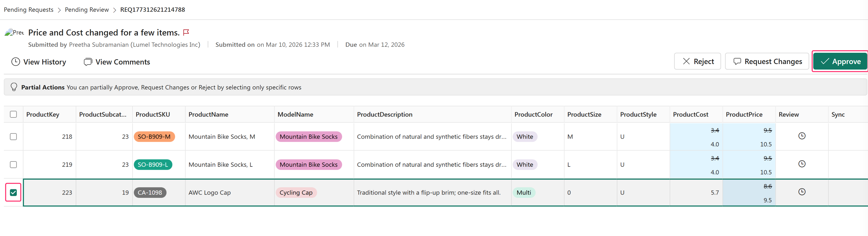Uncheck the selected row 223 checkbox
The height and width of the screenshot is (236, 868).
click(x=13, y=193)
